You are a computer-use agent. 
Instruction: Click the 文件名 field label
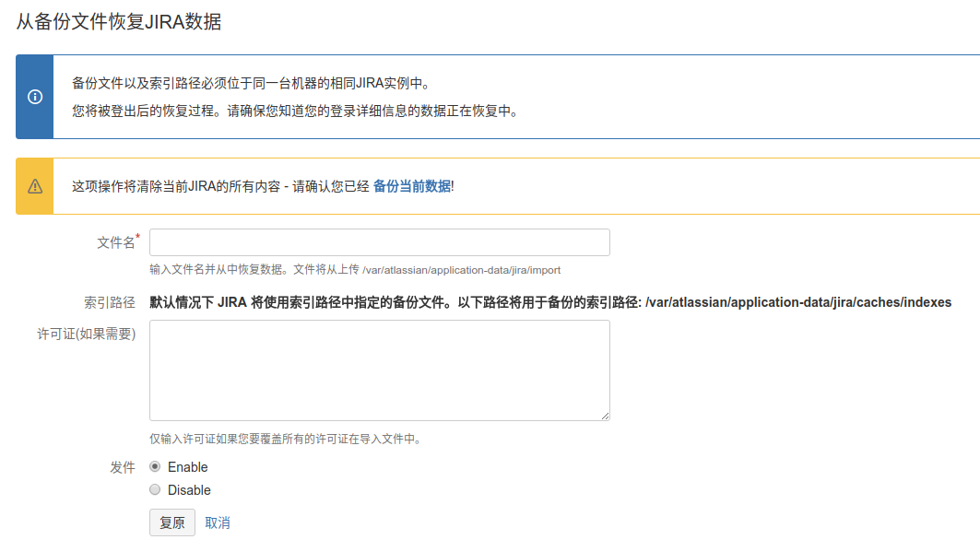tap(116, 242)
